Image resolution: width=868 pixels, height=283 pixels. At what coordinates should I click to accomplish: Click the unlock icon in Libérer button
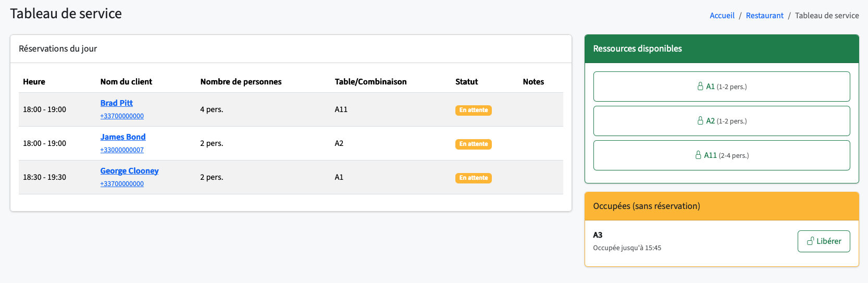810,241
